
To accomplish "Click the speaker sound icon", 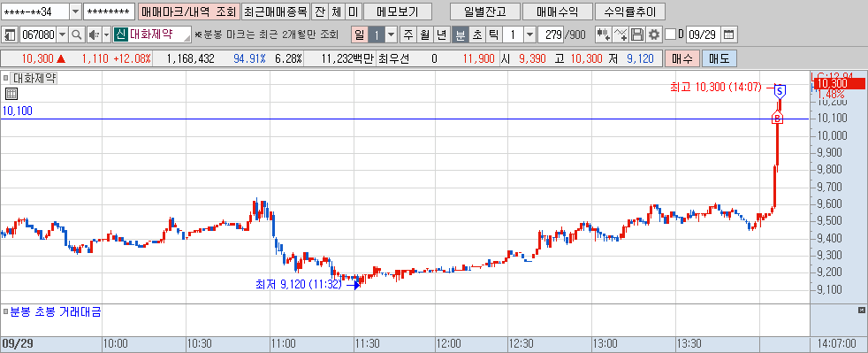I will [x=94, y=35].
